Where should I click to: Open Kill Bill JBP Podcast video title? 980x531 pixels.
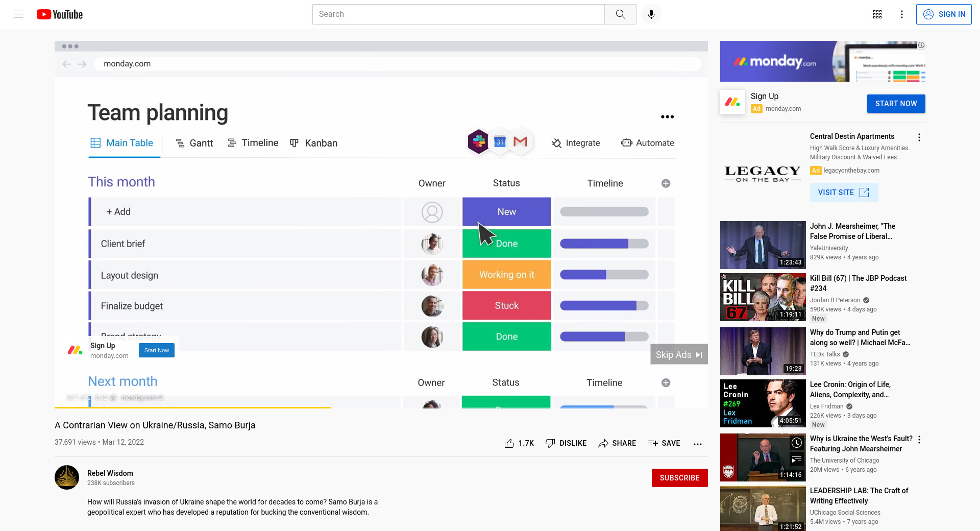pos(858,283)
